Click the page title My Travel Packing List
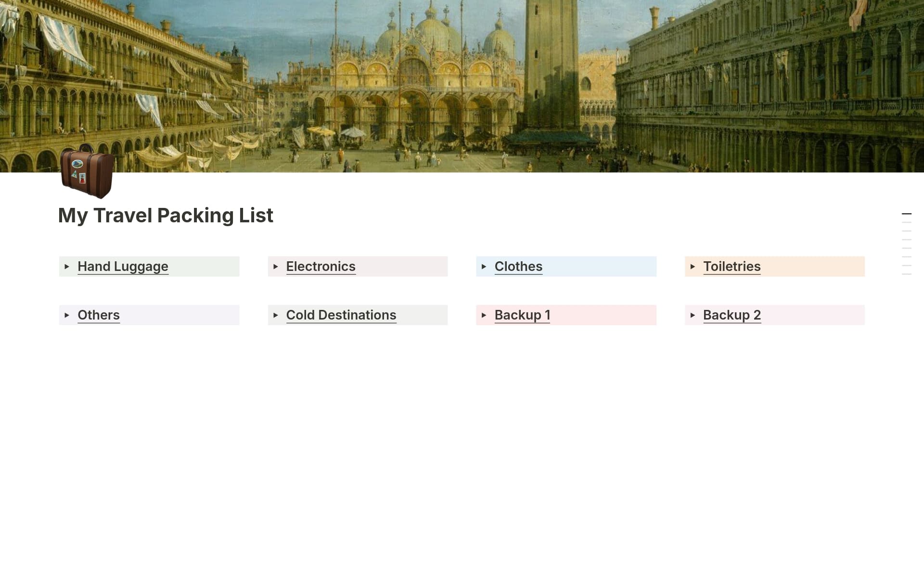This screenshot has height=577, width=924. [166, 215]
